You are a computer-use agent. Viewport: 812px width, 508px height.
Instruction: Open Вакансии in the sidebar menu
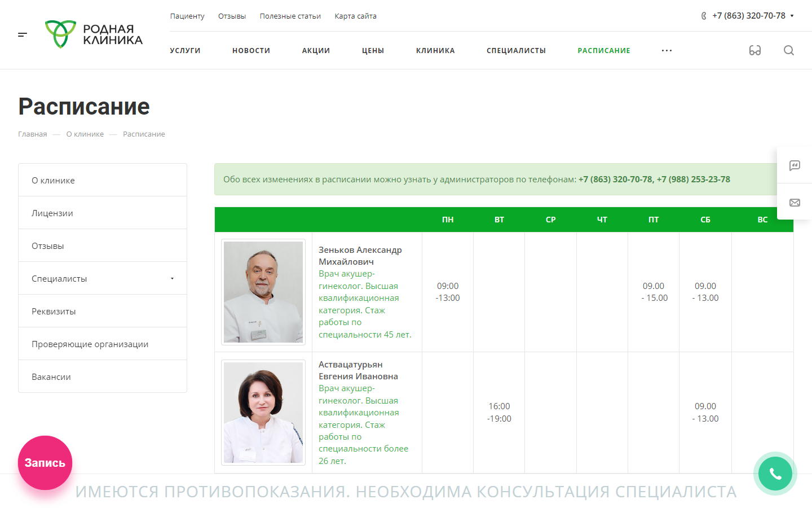51,377
